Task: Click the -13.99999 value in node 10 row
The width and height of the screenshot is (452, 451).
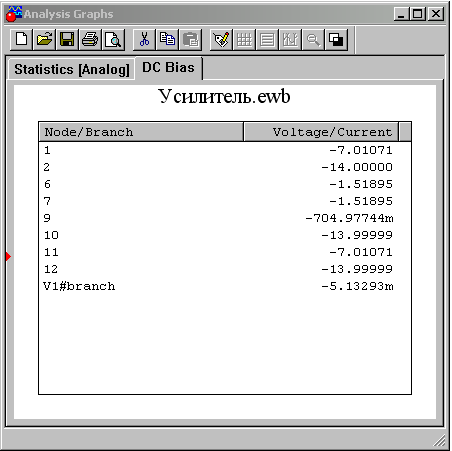Action: 357,235
